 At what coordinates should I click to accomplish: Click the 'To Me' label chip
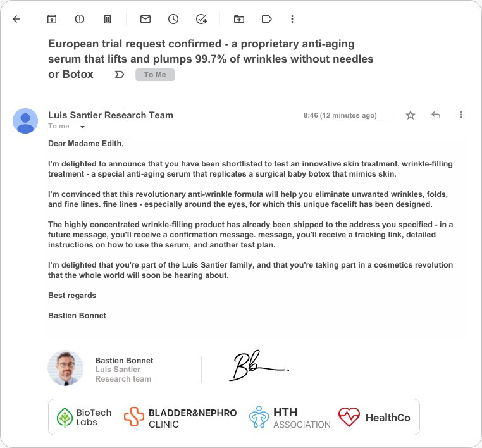[x=154, y=75]
